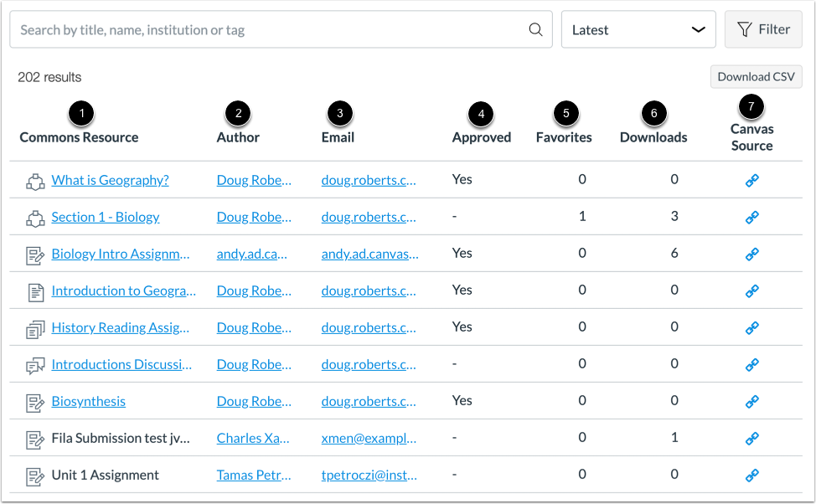Open Canvas Source link for Biosynthesis
The height and width of the screenshot is (504, 816).
(751, 400)
